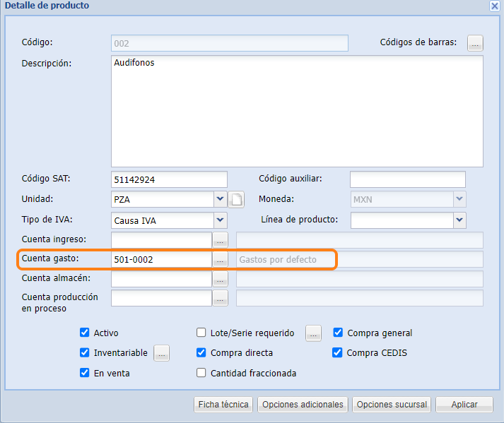The height and width of the screenshot is (423, 504).
Task: Expand the Línea de producto dropdown
Action: pos(459,220)
